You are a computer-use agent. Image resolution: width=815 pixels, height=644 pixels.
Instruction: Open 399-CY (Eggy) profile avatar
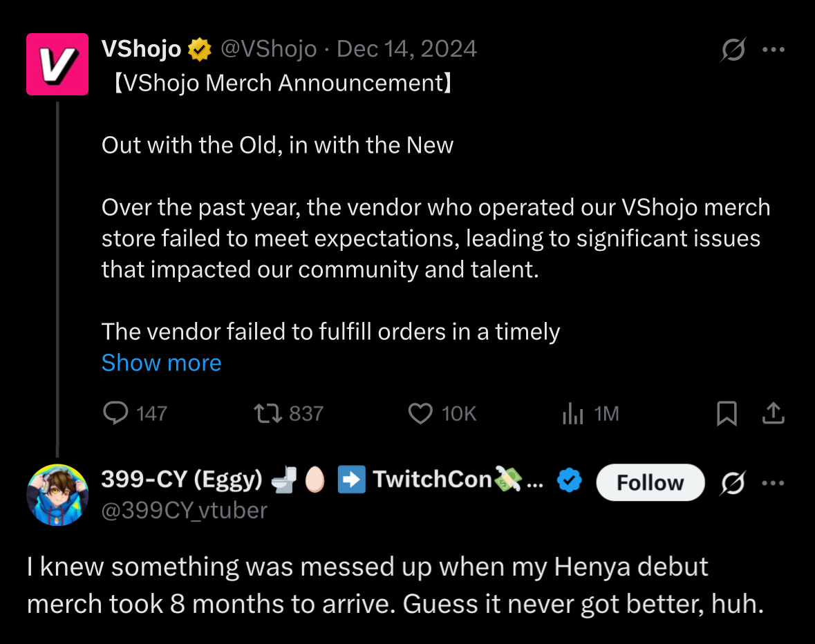click(57, 495)
